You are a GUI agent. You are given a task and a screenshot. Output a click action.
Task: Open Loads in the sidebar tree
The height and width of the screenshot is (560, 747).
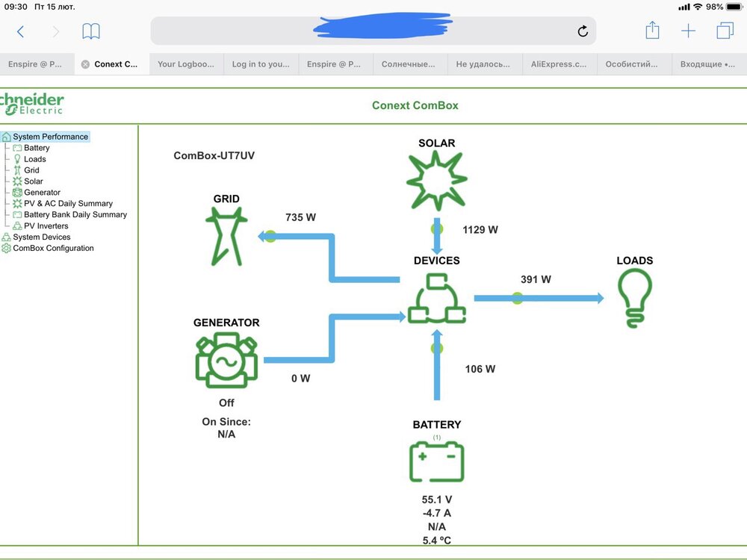(35, 159)
